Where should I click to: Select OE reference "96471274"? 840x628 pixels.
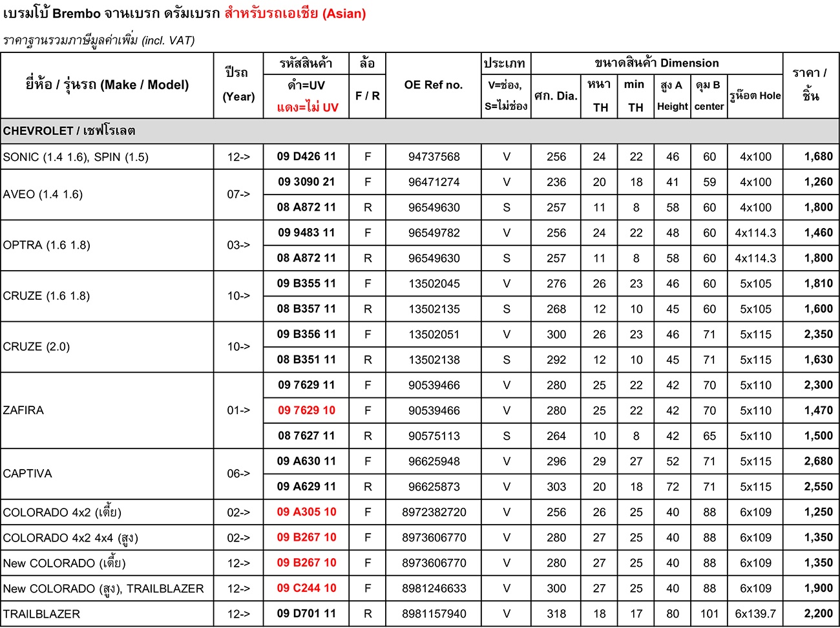coord(434,182)
